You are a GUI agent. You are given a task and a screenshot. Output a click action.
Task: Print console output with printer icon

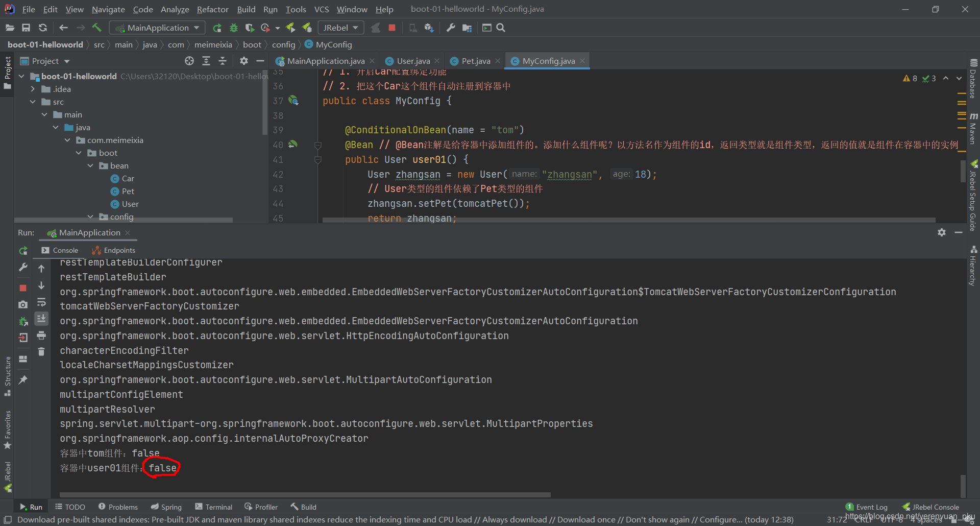[x=41, y=336]
